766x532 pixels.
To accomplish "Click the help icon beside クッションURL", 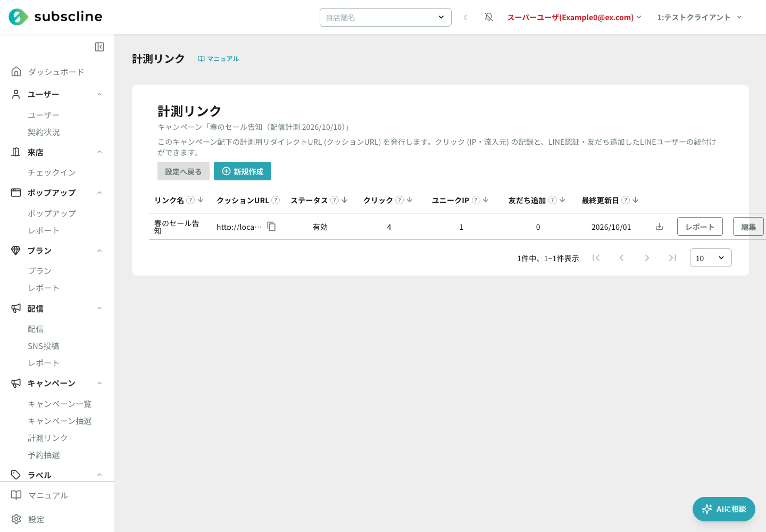I will click(276, 200).
